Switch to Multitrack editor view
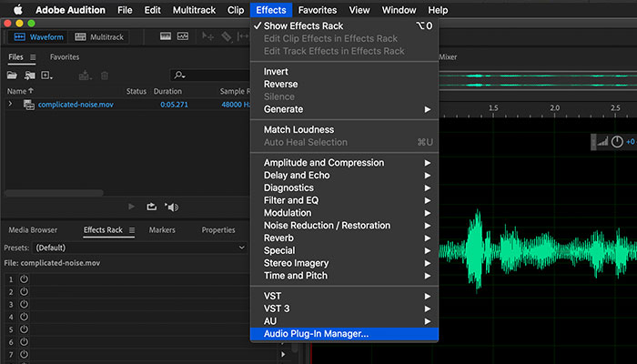This screenshot has width=637, height=364. 98,37
